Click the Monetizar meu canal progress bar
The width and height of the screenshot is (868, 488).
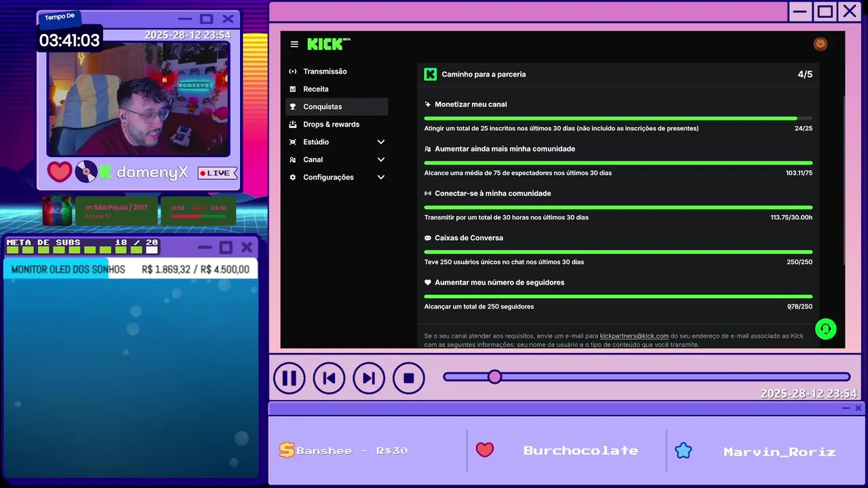[x=618, y=118]
